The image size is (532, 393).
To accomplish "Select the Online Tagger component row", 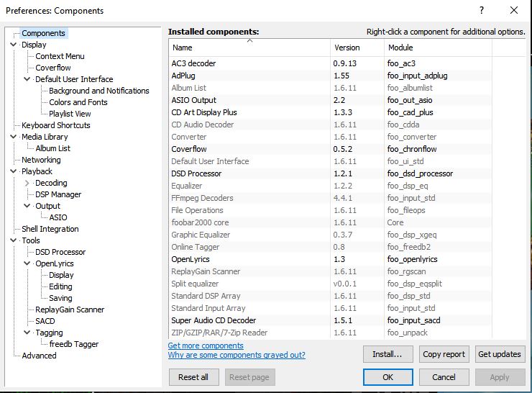I will click(x=330, y=247).
